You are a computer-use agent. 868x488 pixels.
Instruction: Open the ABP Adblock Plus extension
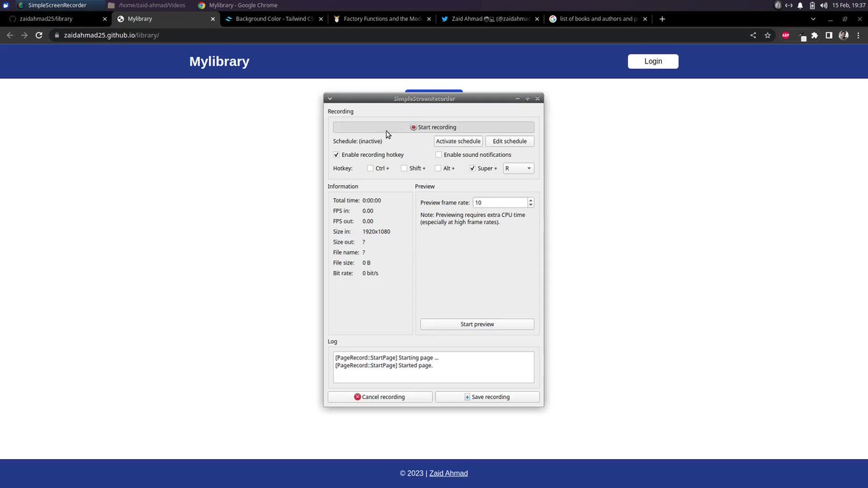(786, 35)
